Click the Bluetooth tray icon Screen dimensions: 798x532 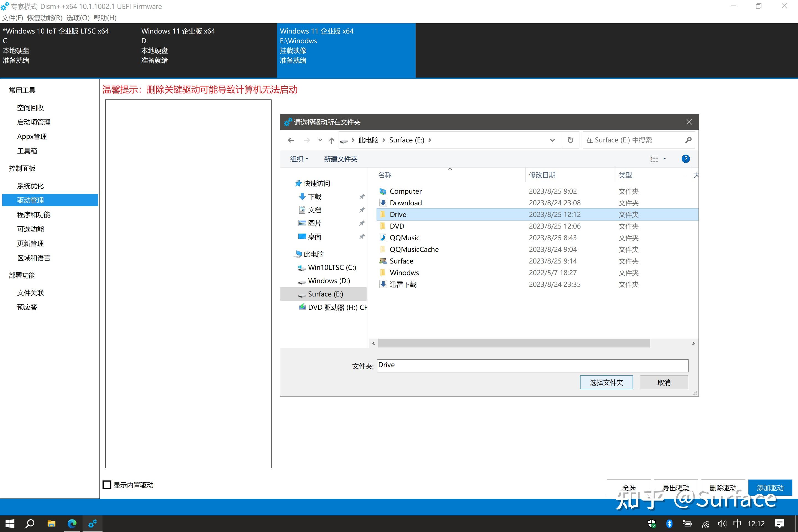[x=669, y=523]
